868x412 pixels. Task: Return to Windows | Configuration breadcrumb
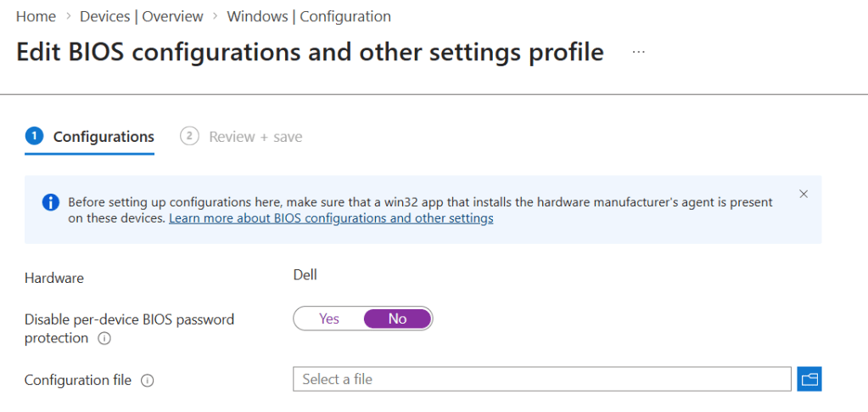(309, 17)
